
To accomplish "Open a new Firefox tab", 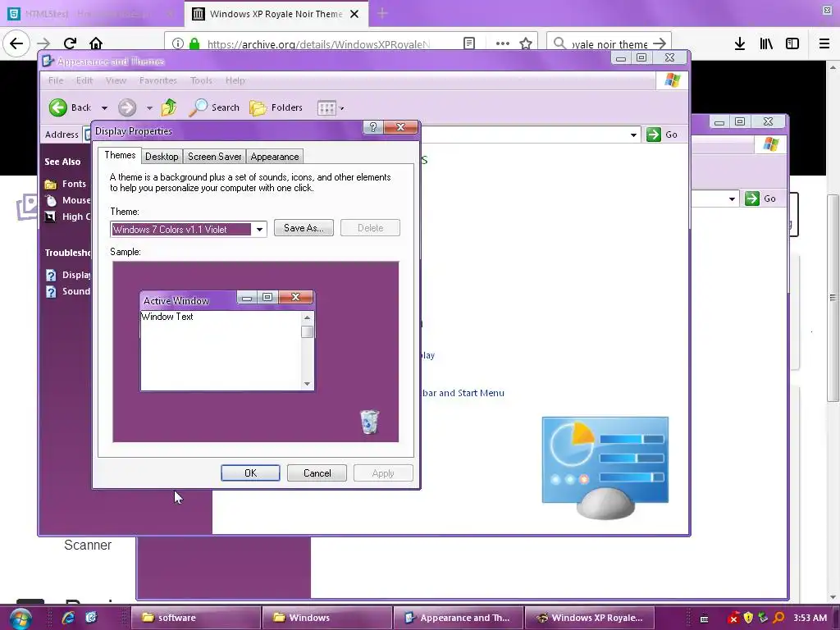I will pos(382,13).
